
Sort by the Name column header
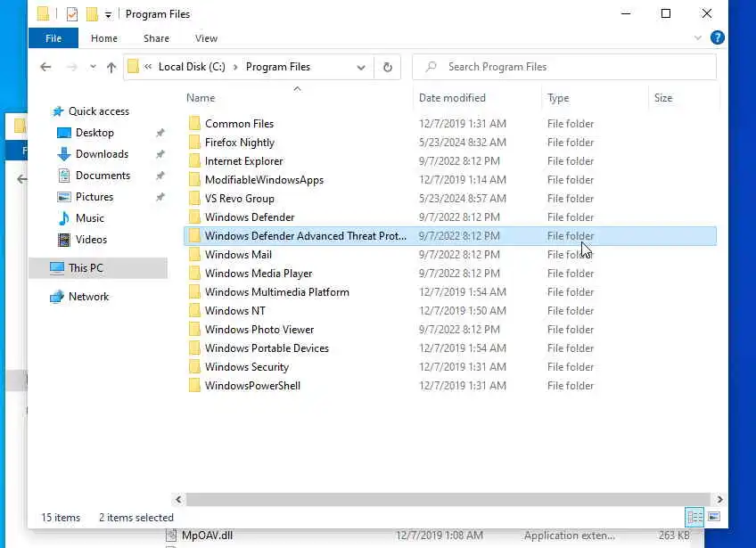[x=201, y=98]
